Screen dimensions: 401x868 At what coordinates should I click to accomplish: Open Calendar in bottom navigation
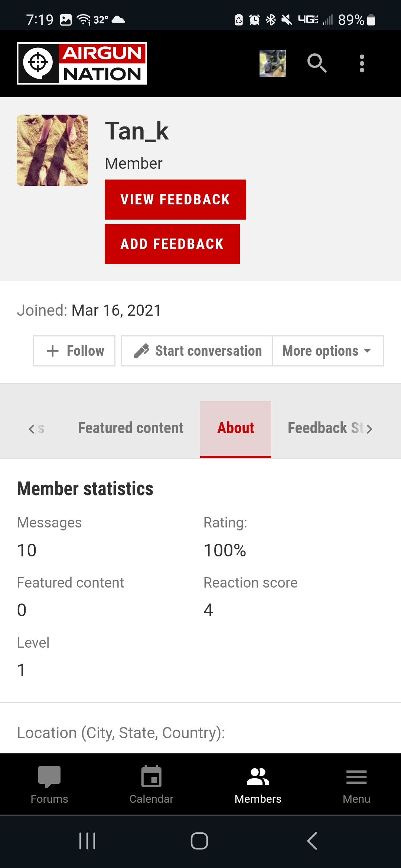(x=151, y=784)
